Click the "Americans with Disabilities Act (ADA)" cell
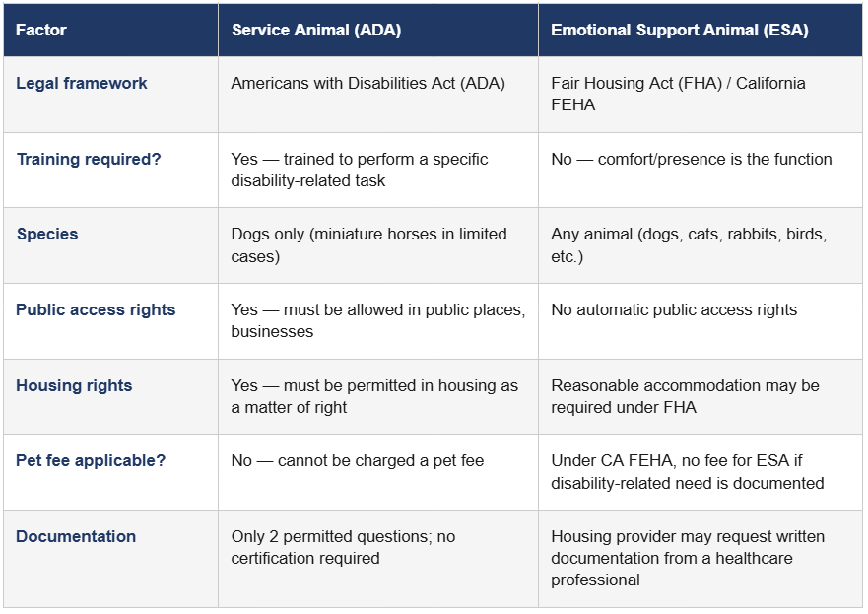868x614 pixels. (367, 84)
